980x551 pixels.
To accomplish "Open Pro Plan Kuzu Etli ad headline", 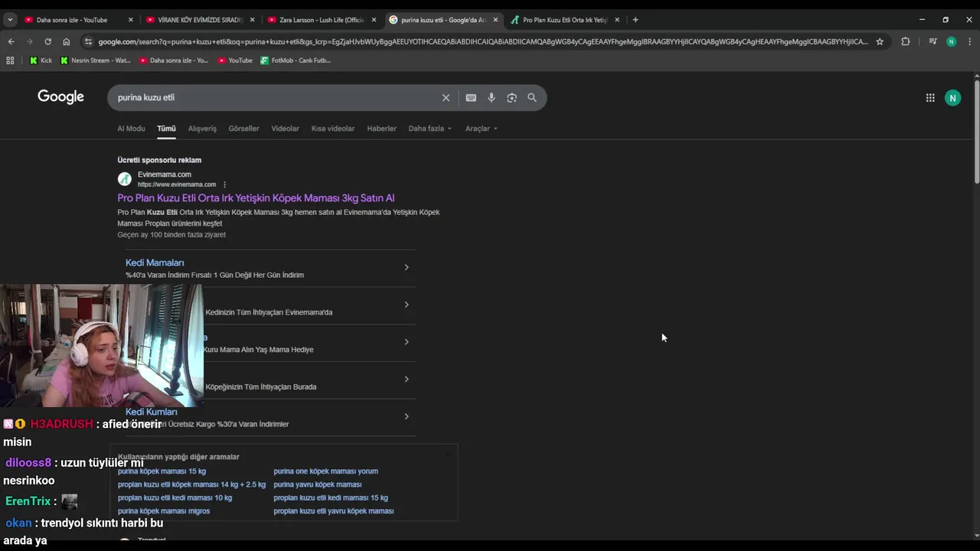I will [256, 198].
